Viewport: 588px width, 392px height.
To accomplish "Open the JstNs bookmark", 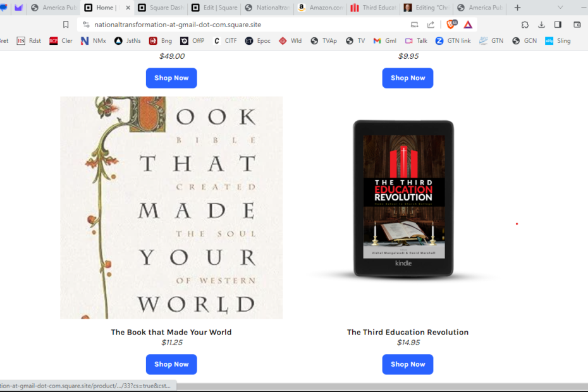I will (x=128, y=41).
